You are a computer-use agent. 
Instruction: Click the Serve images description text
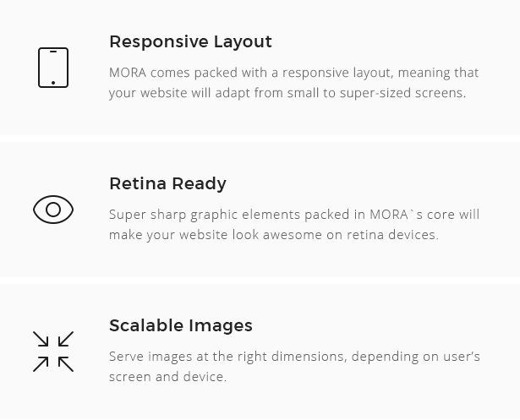(x=294, y=366)
